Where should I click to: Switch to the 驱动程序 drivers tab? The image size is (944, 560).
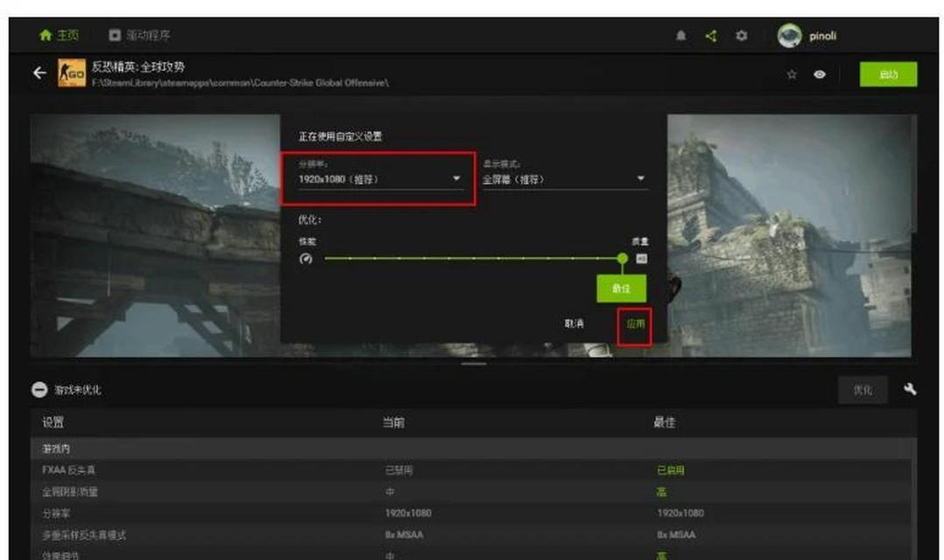click(140, 36)
